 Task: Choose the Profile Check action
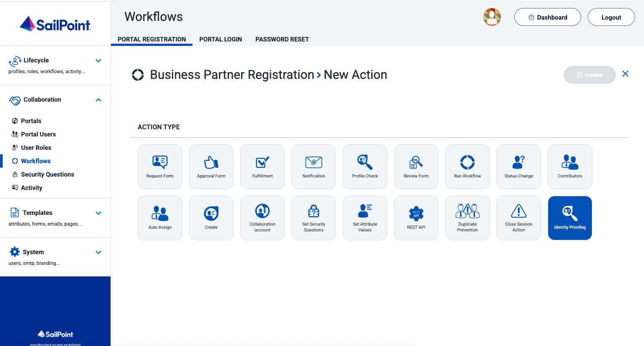point(365,166)
